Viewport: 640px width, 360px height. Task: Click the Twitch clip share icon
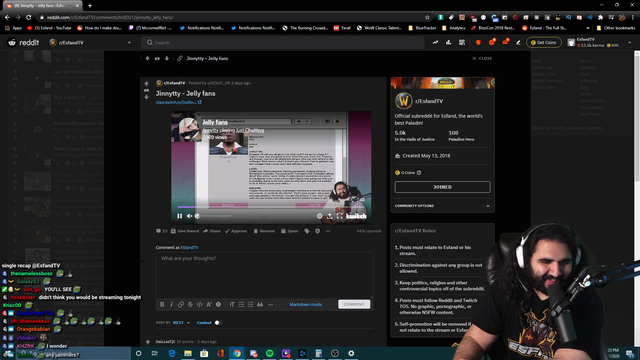tap(329, 216)
